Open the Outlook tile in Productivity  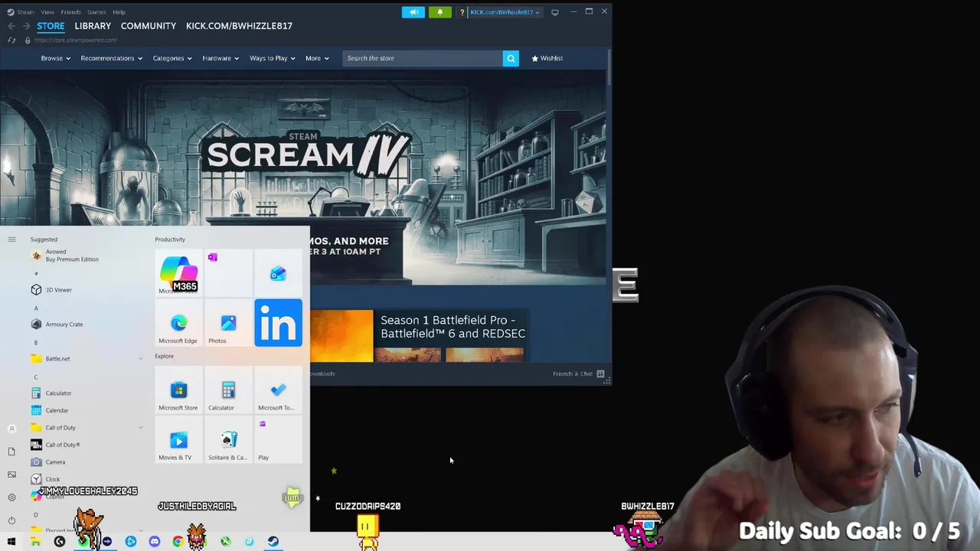(x=278, y=273)
